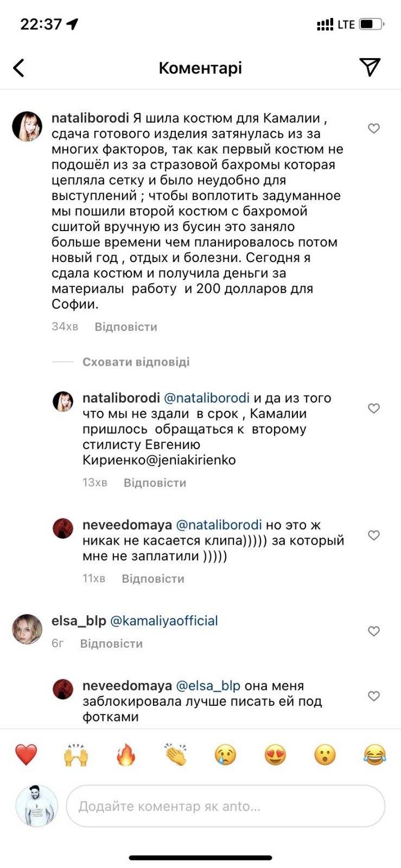The height and width of the screenshot is (868, 401).
Task: Go back using the left arrow icon
Action: (x=18, y=67)
